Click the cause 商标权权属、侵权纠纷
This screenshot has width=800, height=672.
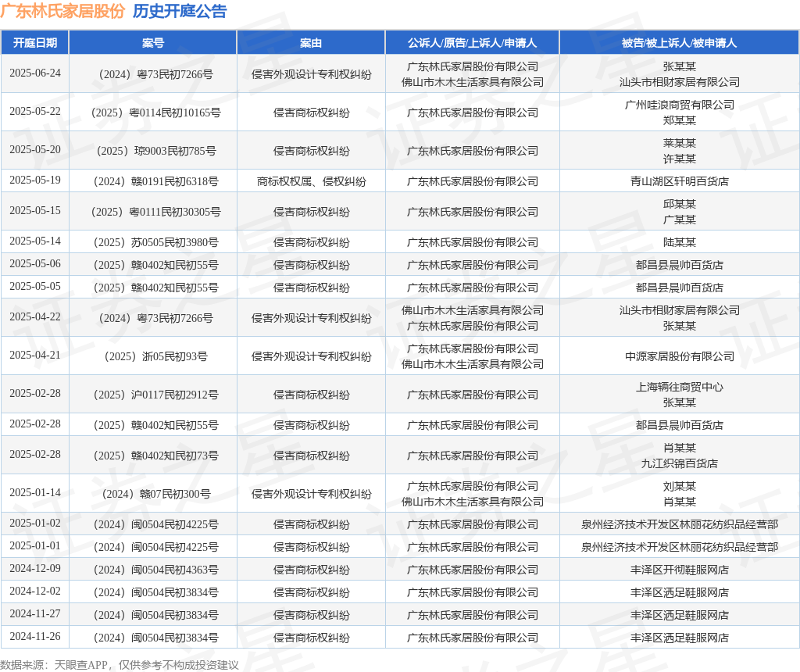tap(311, 181)
